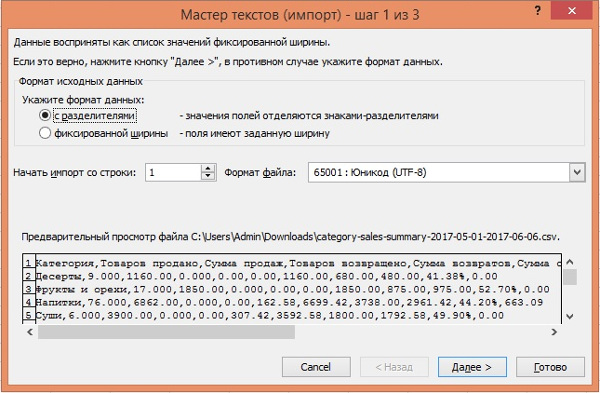Click the start import row input field
600x393 pixels.
click(173, 173)
